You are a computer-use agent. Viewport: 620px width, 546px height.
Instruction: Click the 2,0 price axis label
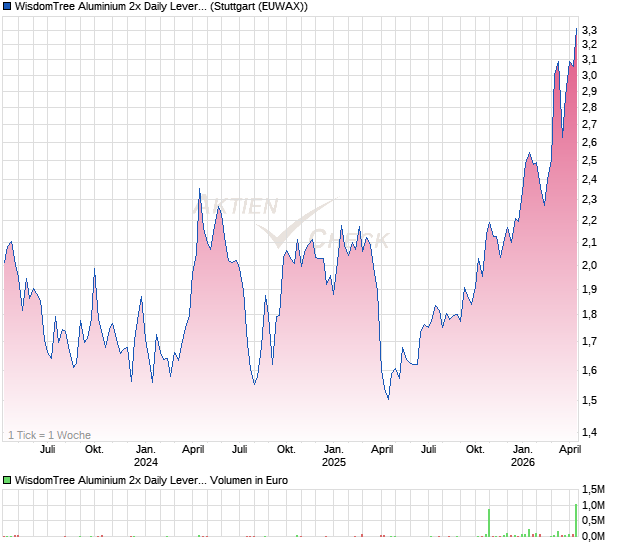click(589, 265)
